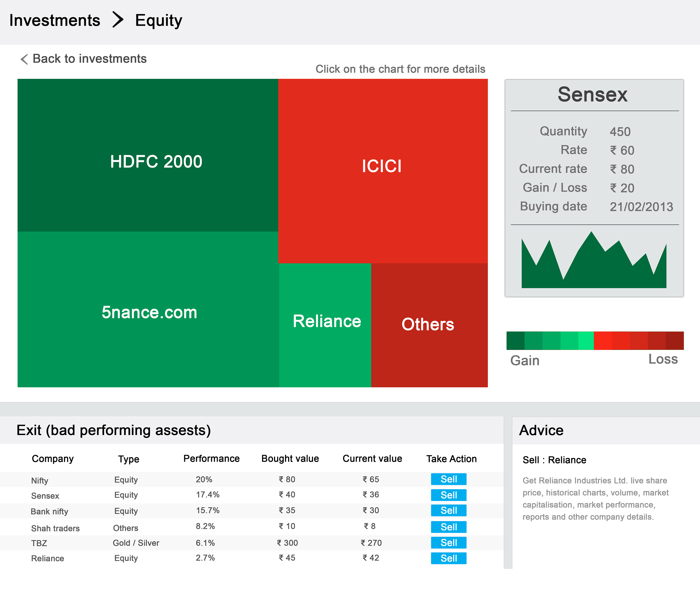This screenshot has width=700, height=614.
Task: Select the HDFC 2000 treemap block
Action: pyautogui.click(x=147, y=155)
